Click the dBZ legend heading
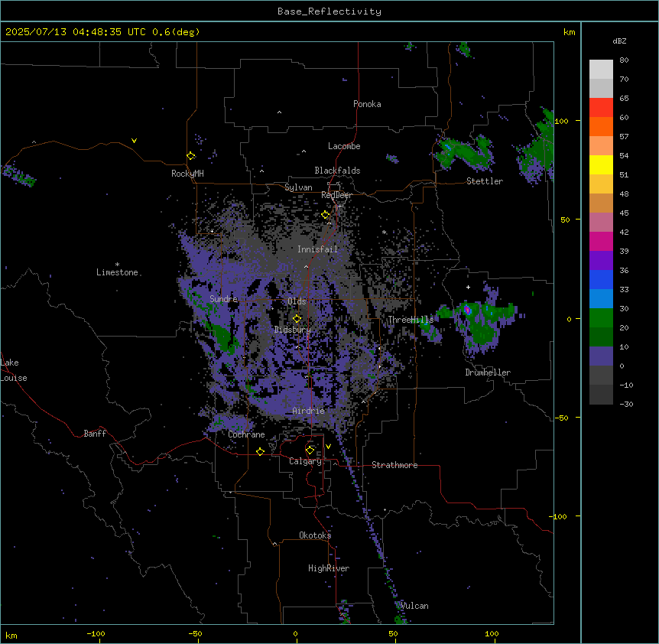 point(619,41)
